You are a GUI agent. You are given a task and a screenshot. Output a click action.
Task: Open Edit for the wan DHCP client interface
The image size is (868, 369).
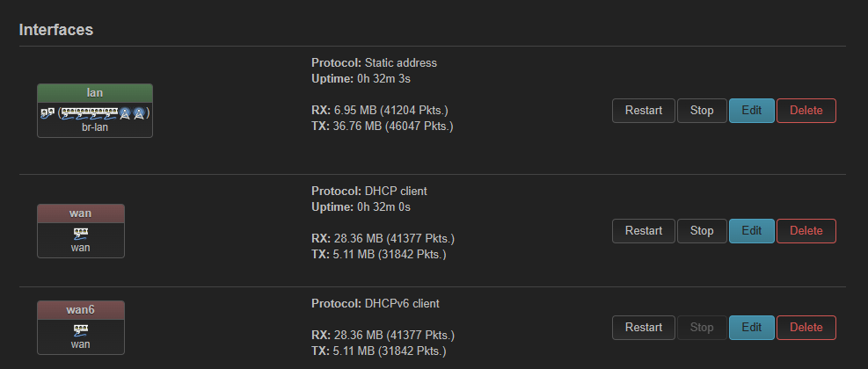pos(751,231)
